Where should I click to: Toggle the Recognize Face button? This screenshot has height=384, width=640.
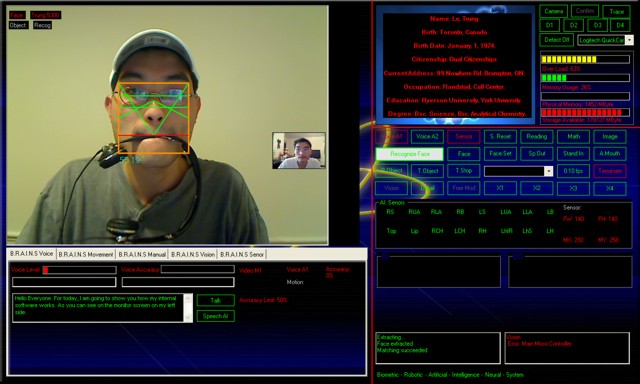tap(409, 154)
